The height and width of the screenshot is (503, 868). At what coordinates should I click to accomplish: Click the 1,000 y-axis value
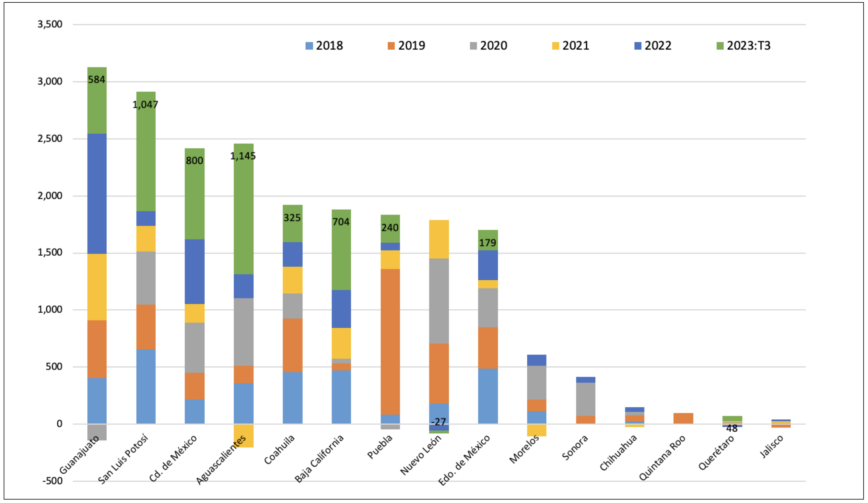tap(50, 310)
